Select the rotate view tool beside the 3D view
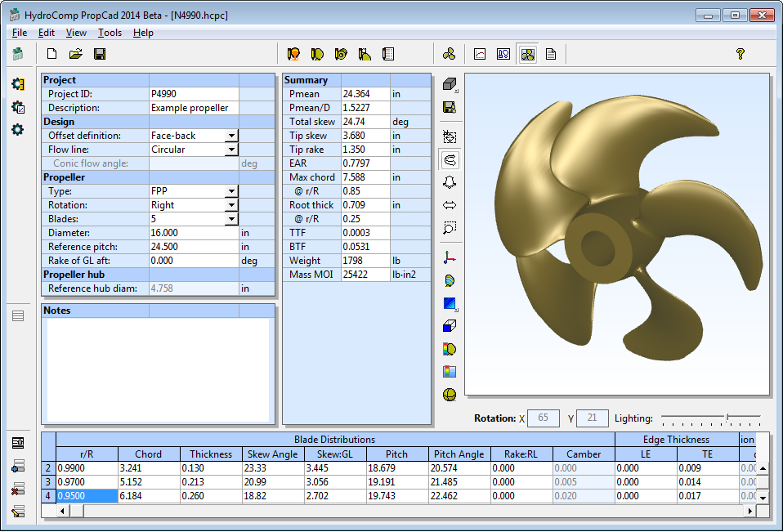783x532 pixels. (449, 159)
